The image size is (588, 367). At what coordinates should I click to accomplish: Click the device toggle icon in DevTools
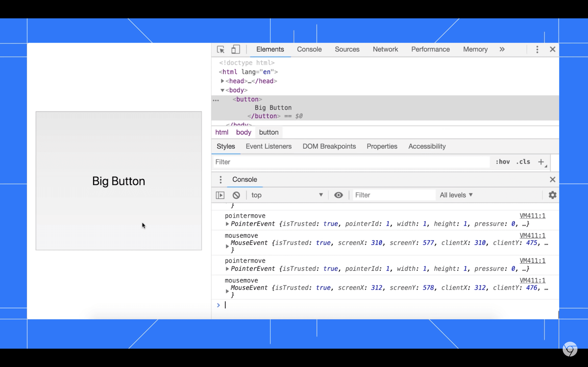coord(236,50)
